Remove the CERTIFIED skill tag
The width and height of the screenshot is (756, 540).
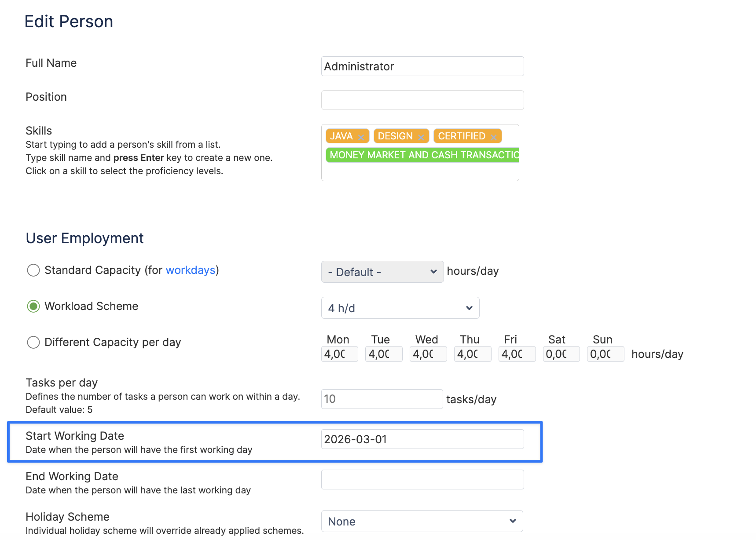pyautogui.click(x=493, y=137)
